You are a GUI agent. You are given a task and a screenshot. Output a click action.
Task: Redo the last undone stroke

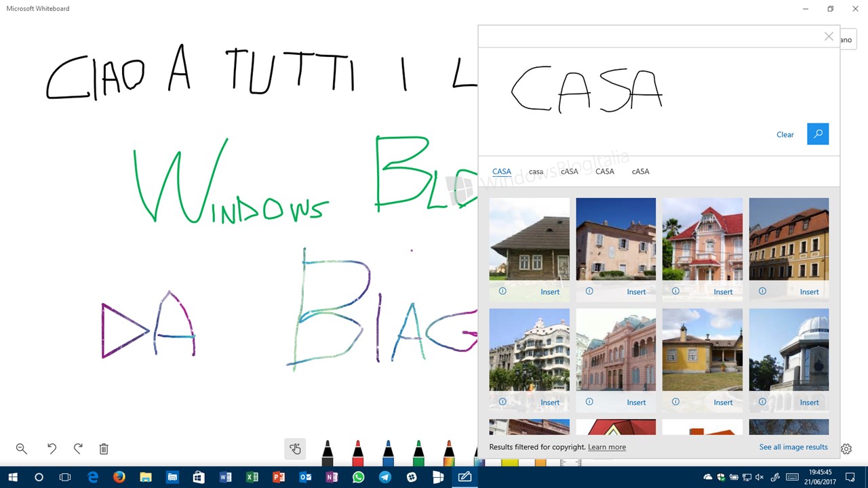78,449
